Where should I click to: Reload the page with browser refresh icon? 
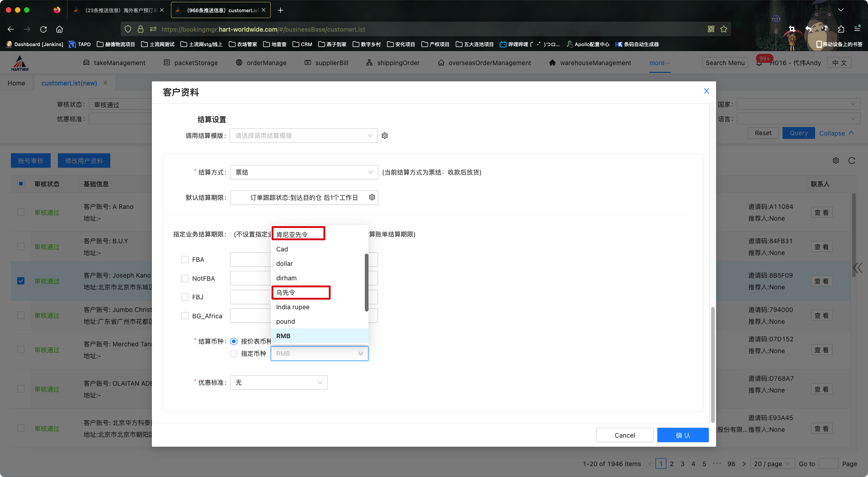pos(43,29)
